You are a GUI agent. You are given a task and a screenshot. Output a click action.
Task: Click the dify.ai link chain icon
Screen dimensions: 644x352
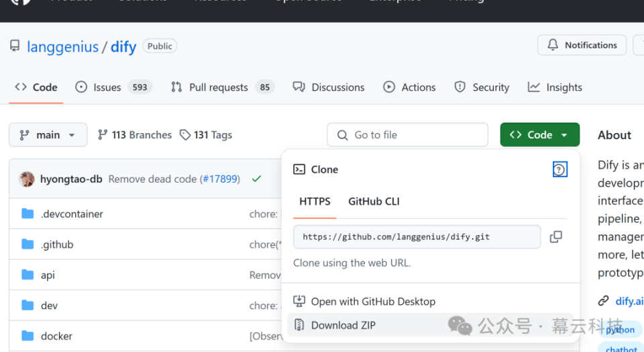[x=604, y=301]
